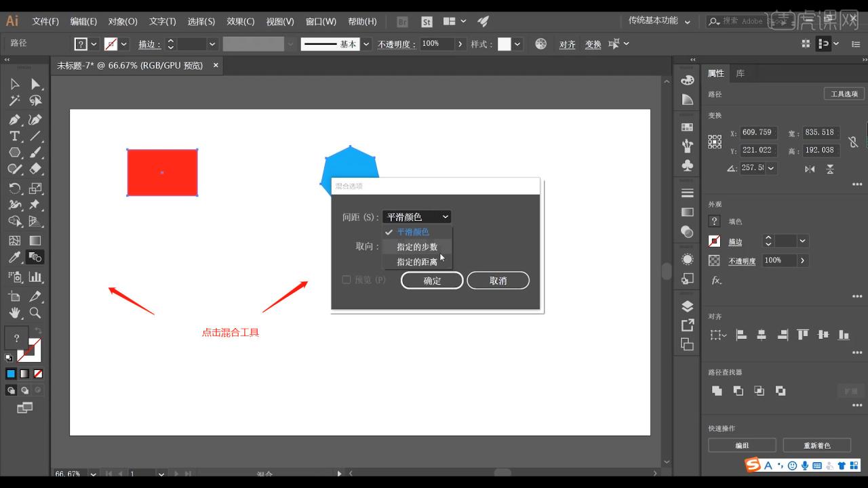Open Align To options dropdown
Image resolution: width=868 pixels, height=488 pixels.
coord(718,335)
